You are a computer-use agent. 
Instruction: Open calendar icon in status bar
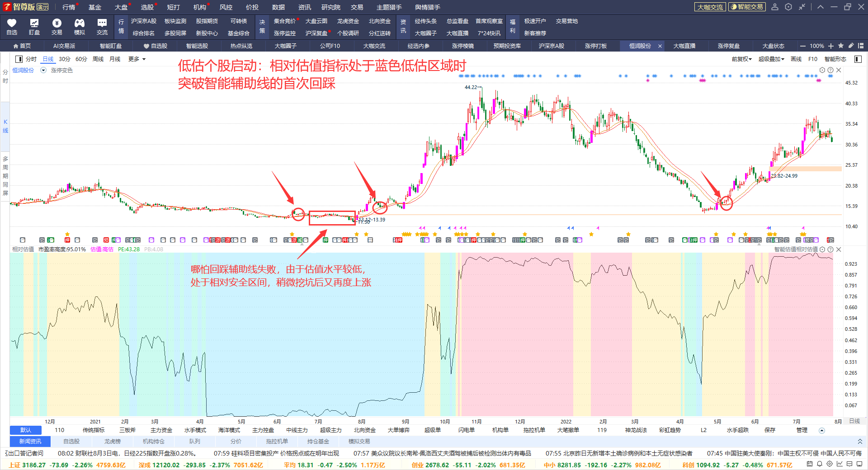tap(810, 464)
